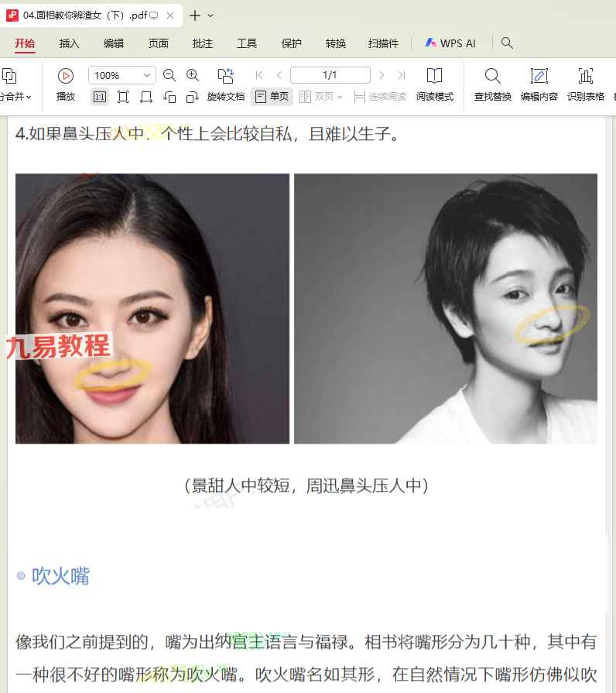Click the 旋转文档 rotate document icon
The width and height of the screenshot is (616, 693).
click(x=225, y=76)
